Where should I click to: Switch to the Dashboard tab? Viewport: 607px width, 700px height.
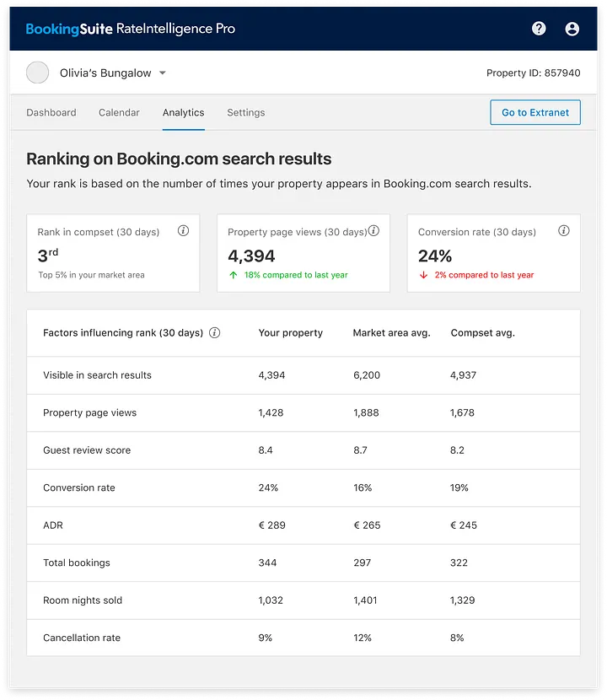point(51,112)
